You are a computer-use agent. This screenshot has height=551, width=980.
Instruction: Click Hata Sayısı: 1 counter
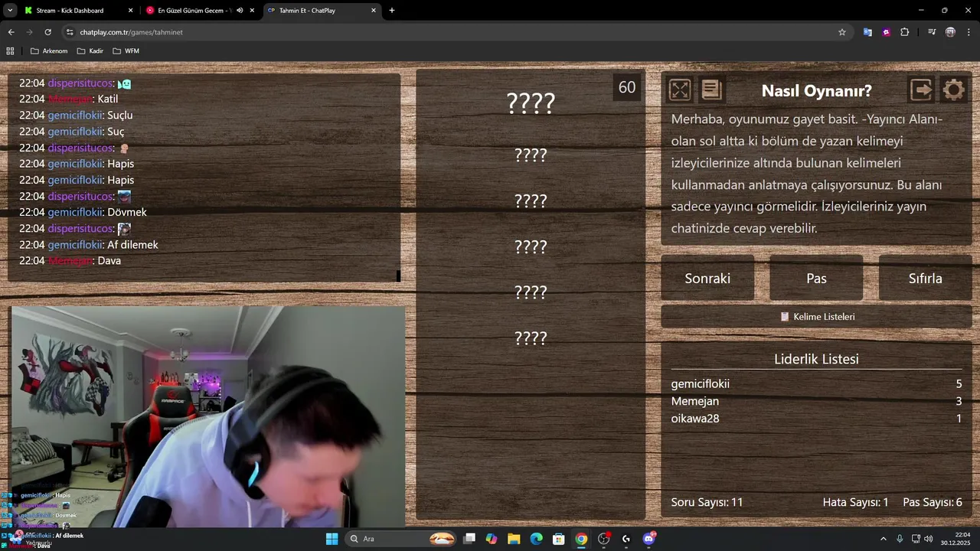click(855, 502)
